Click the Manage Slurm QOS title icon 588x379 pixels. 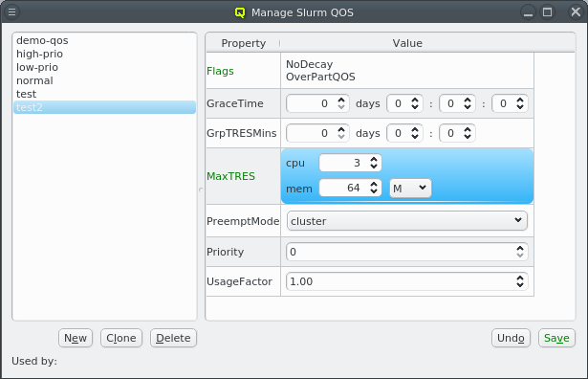(240, 12)
